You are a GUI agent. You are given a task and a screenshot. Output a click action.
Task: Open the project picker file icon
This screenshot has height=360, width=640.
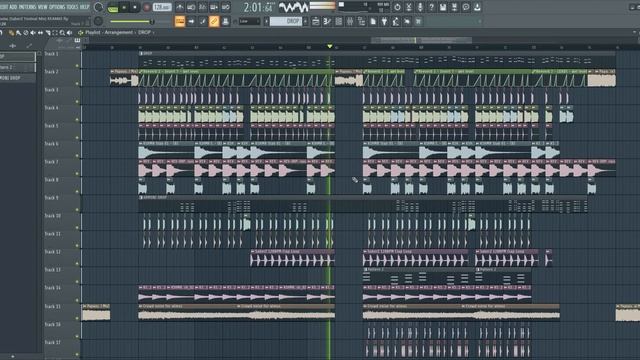tap(373, 21)
